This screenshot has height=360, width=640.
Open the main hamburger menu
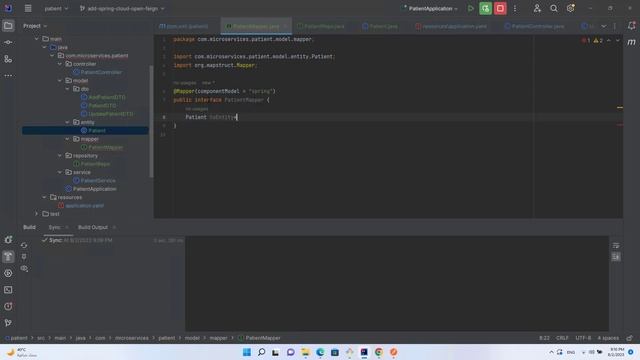tap(28, 8)
